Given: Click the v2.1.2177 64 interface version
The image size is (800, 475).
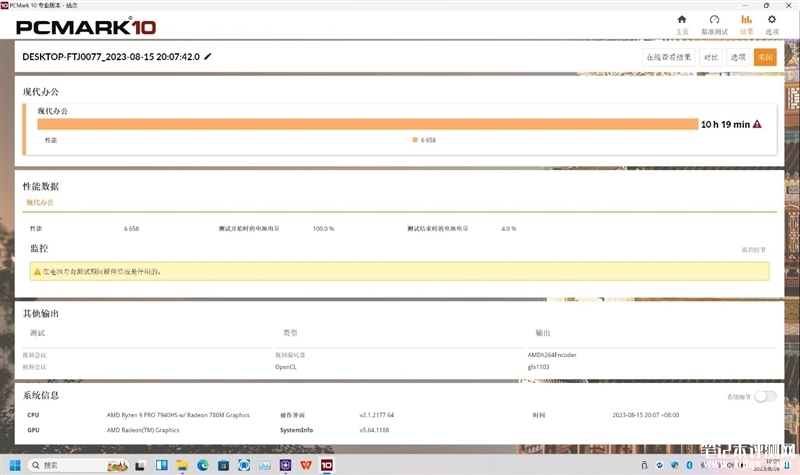Looking at the screenshot, I should tap(377, 415).
